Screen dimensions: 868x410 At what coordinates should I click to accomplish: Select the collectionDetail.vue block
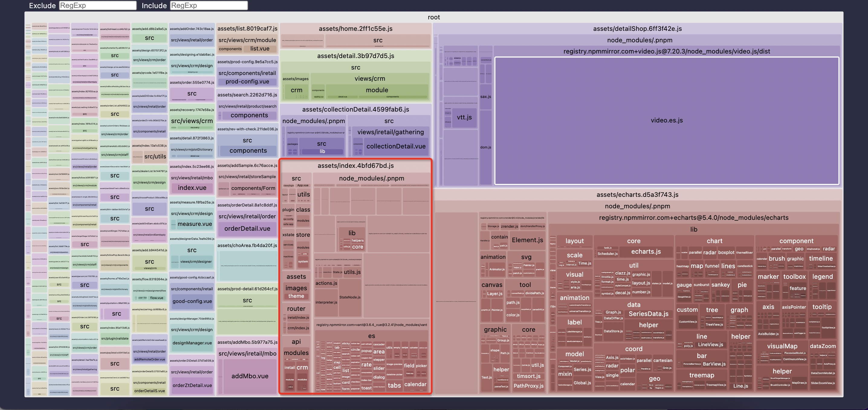tap(396, 146)
